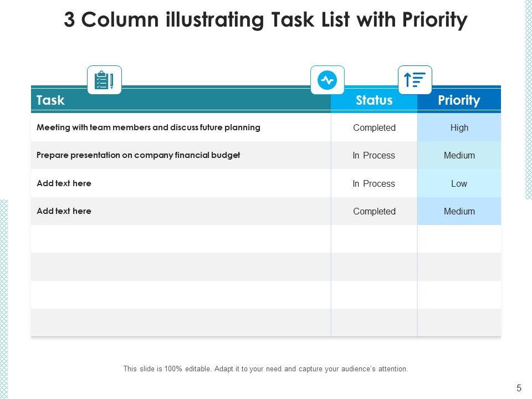Click the slide title '3 Column illustrating Task List with Priority'
This screenshot has width=532, height=399.
(265, 20)
